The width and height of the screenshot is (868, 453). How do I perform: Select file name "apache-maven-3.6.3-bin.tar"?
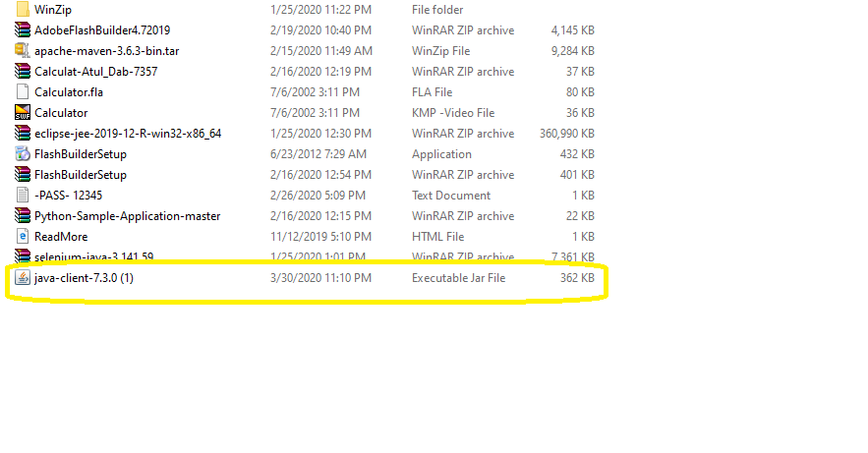click(x=107, y=51)
